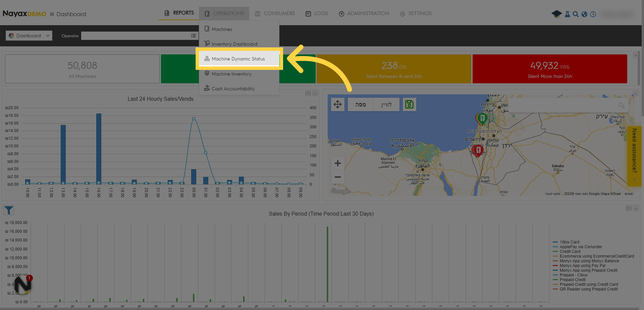Open the graduation cap training icon
The width and height of the screenshot is (644, 310).
click(556, 14)
